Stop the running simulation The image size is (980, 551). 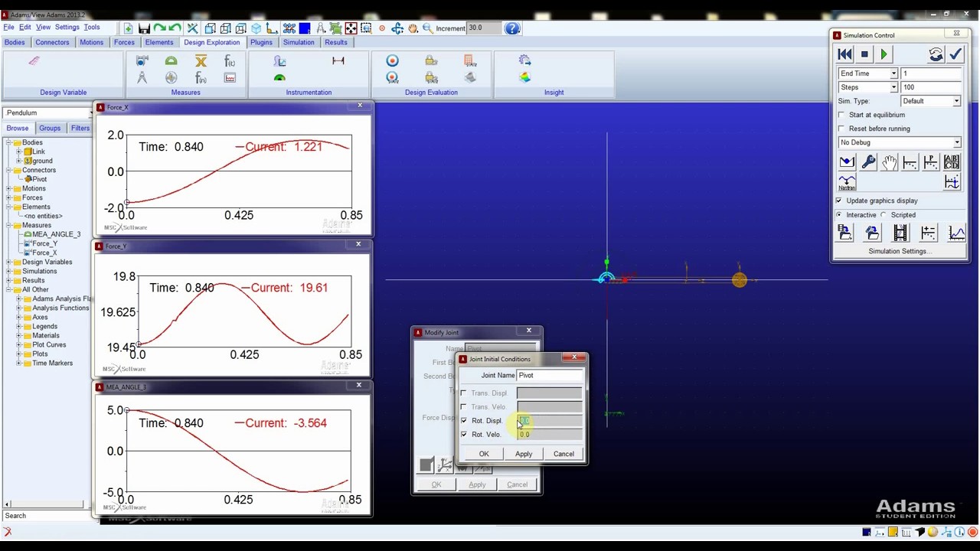864,54
